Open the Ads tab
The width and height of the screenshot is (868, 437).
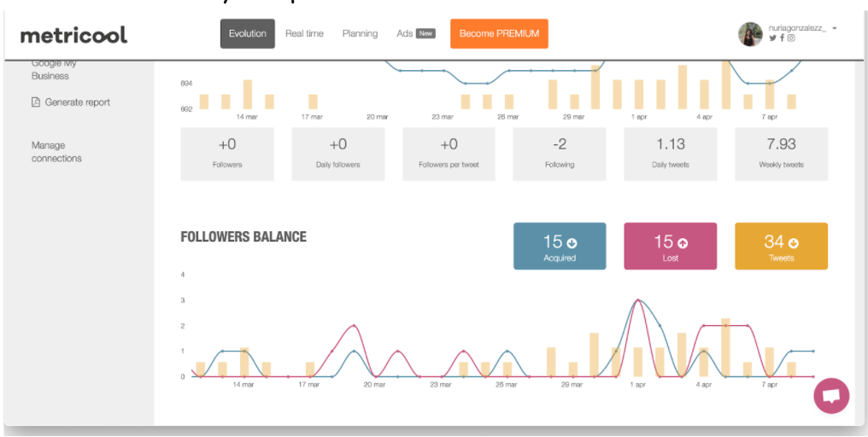405,34
